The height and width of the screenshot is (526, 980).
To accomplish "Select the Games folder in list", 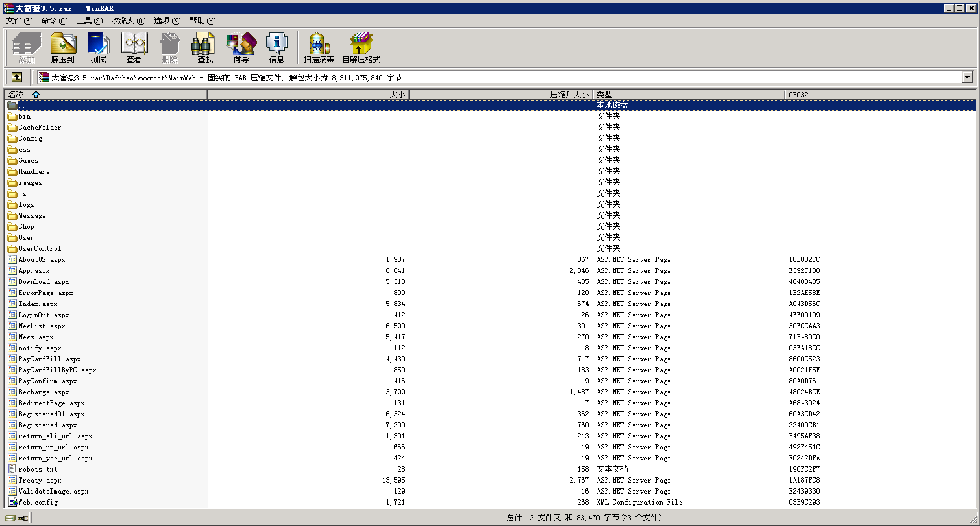I will click(28, 160).
